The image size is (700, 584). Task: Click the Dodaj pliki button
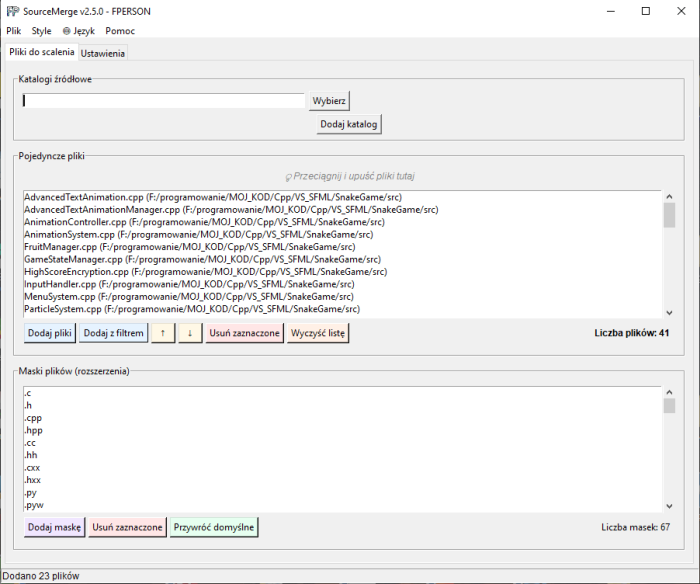50,333
